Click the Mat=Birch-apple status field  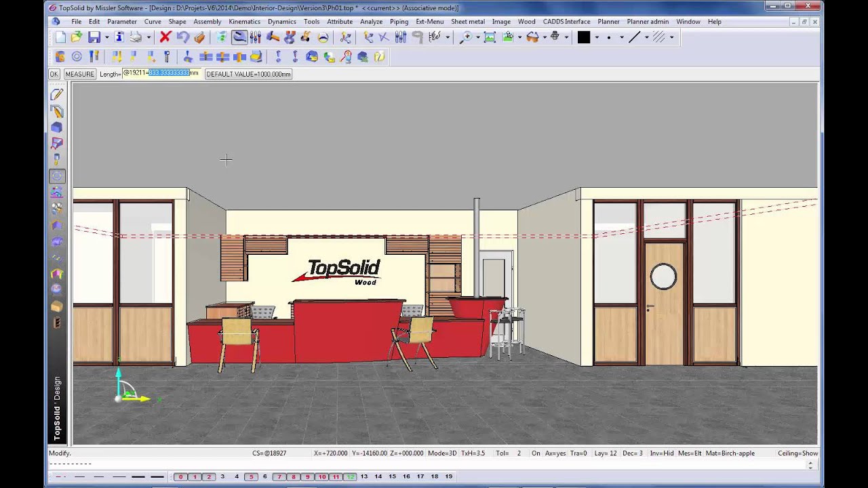click(x=730, y=453)
